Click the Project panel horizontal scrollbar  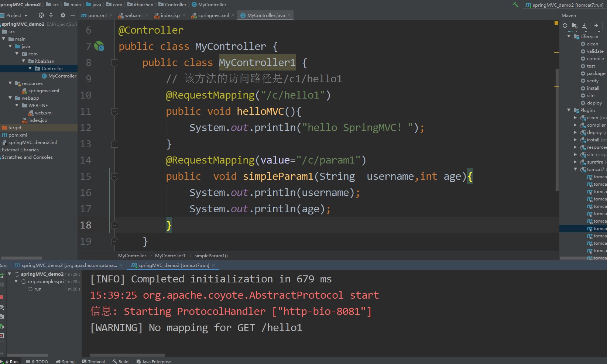click(21, 258)
